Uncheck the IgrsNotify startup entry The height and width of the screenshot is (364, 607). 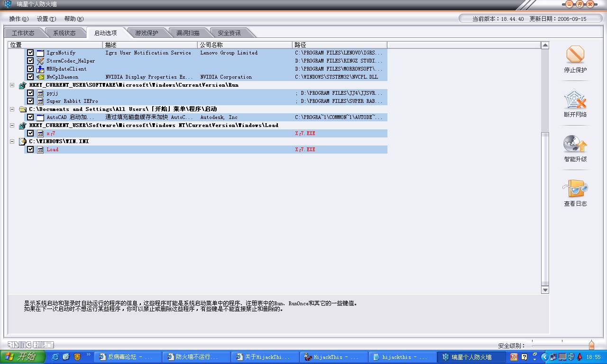coord(30,53)
